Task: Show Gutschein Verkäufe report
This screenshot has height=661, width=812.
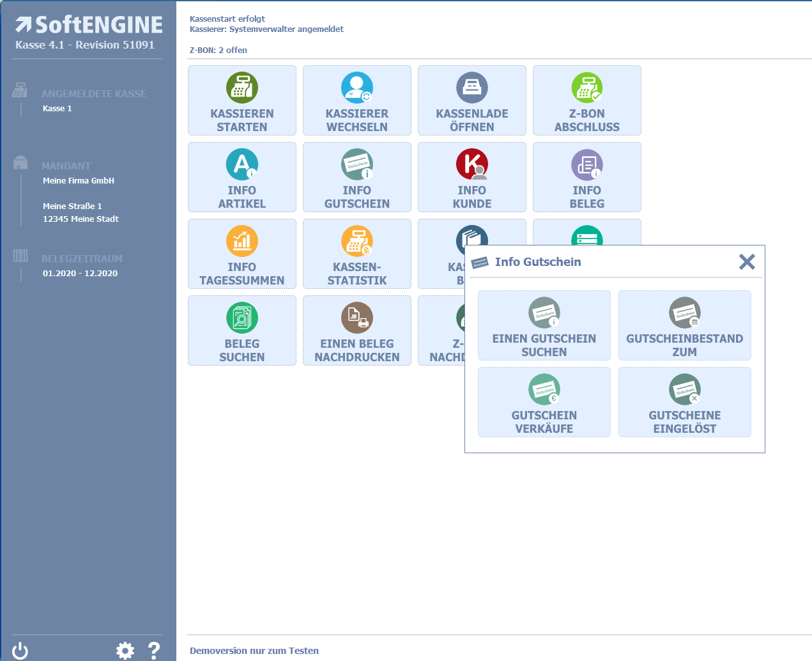Action: point(544,403)
